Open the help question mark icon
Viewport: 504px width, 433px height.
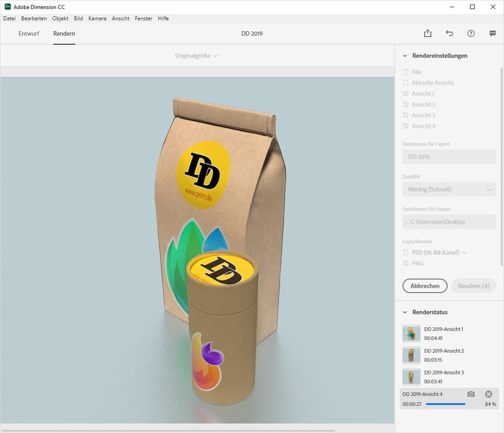[471, 34]
